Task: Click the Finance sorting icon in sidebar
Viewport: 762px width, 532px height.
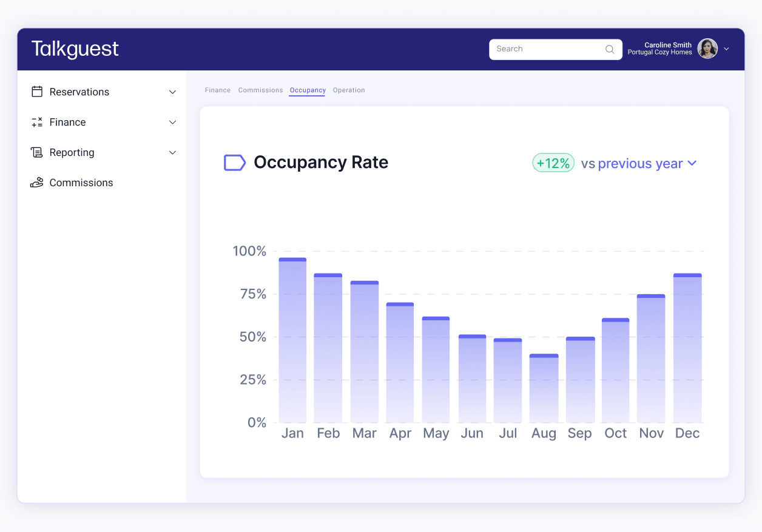Action: pos(37,122)
